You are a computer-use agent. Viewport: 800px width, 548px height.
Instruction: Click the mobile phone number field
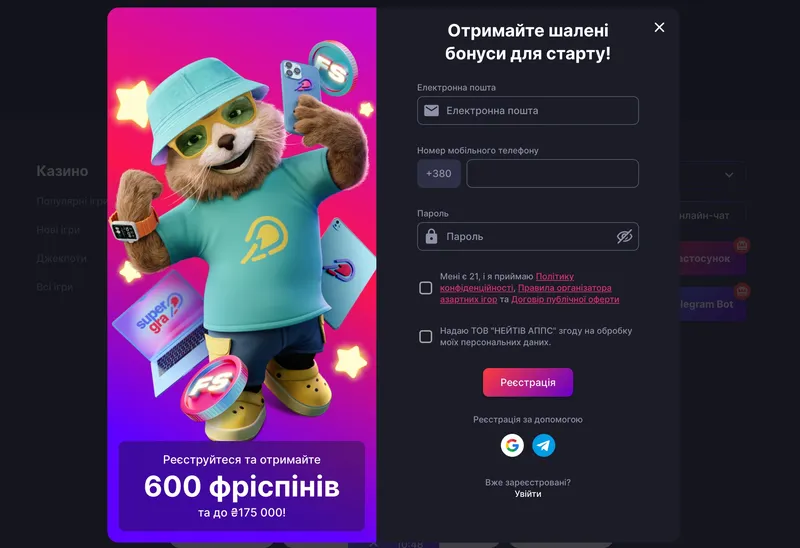[553, 173]
